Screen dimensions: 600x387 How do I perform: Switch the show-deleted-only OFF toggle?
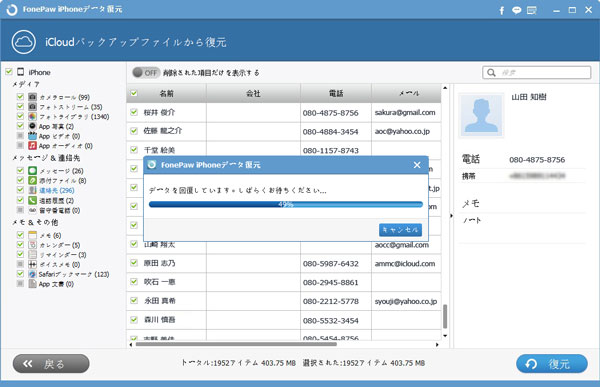(x=146, y=72)
